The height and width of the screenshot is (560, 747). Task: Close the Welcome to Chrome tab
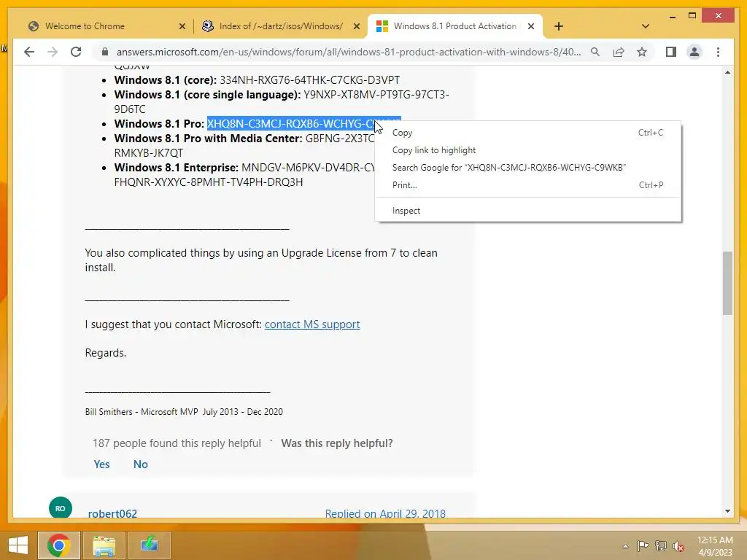coord(182,27)
